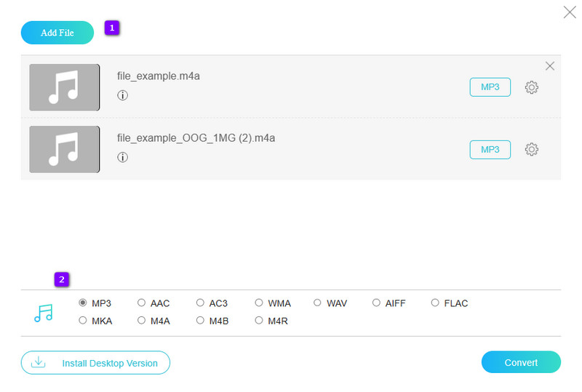Select the MP3 radio button
The width and height of the screenshot is (582, 392).
pos(83,303)
